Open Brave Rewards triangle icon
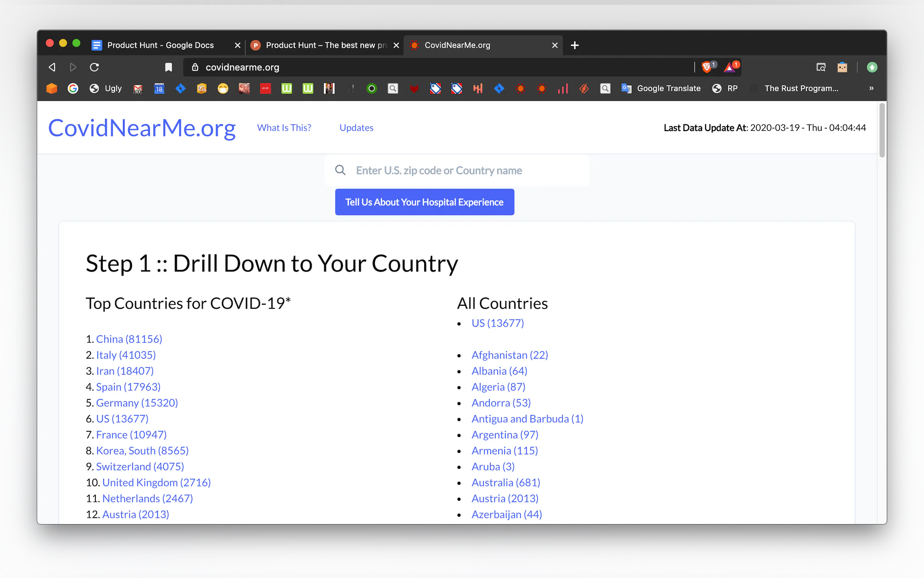924x578 pixels. [x=730, y=67]
